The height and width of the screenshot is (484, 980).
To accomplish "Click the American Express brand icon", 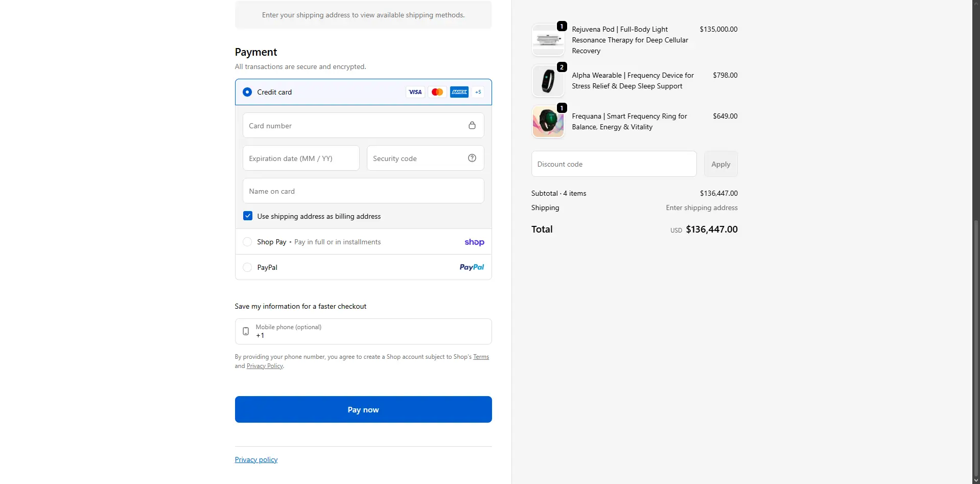I will [458, 92].
